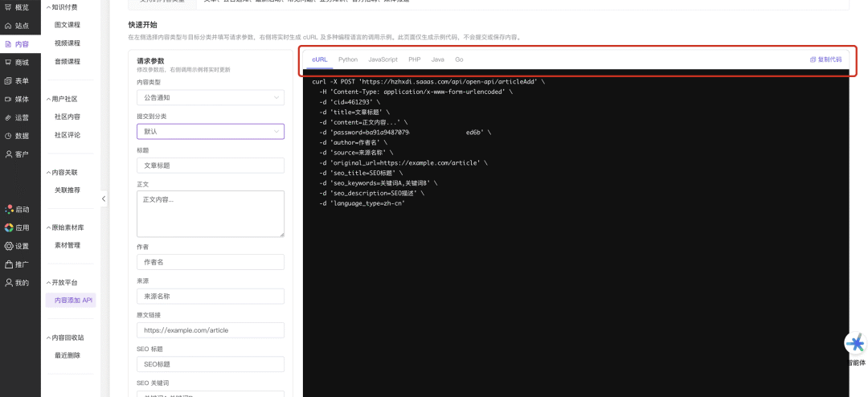Image resolution: width=868 pixels, height=397 pixels.
Task: Click the 'Content-Type' header code line
Action: (x=416, y=92)
